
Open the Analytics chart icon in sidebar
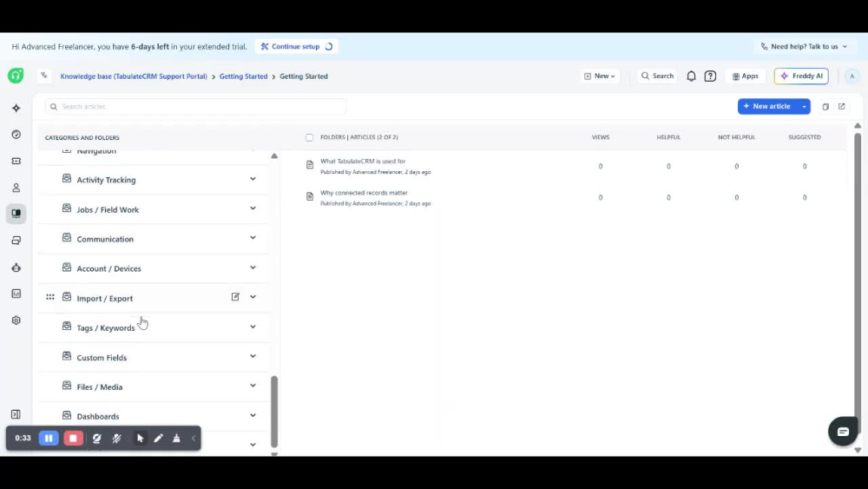click(16, 294)
